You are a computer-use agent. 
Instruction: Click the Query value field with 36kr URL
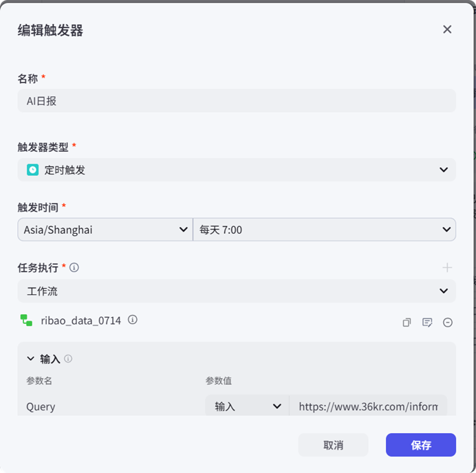pos(368,406)
